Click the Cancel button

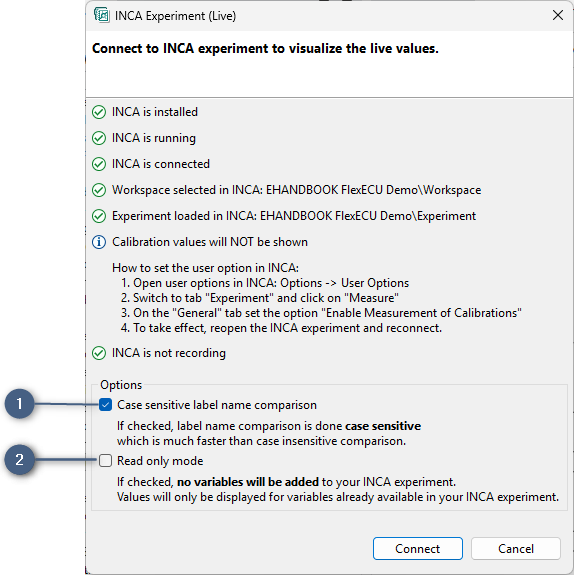pos(516,549)
